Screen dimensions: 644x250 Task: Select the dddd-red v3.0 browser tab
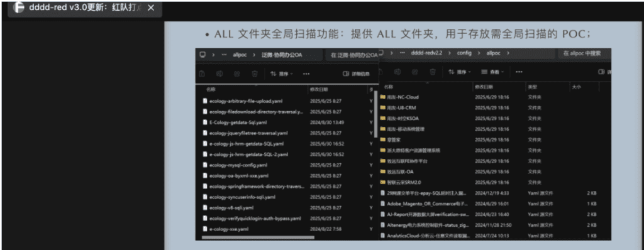(86, 8)
